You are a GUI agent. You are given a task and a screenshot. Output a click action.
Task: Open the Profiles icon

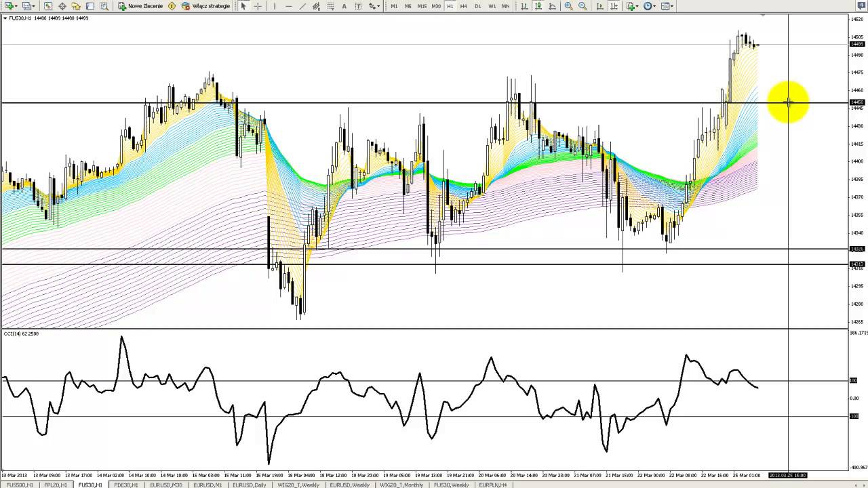(26, 6)
